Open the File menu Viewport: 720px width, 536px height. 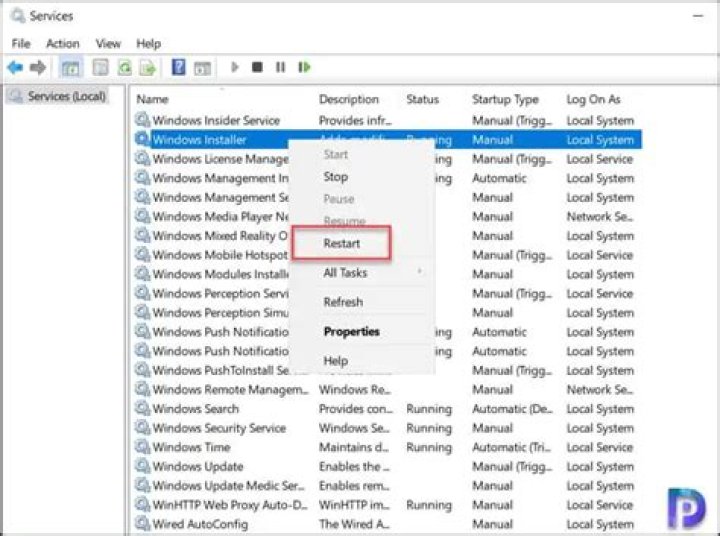[21, 44]
